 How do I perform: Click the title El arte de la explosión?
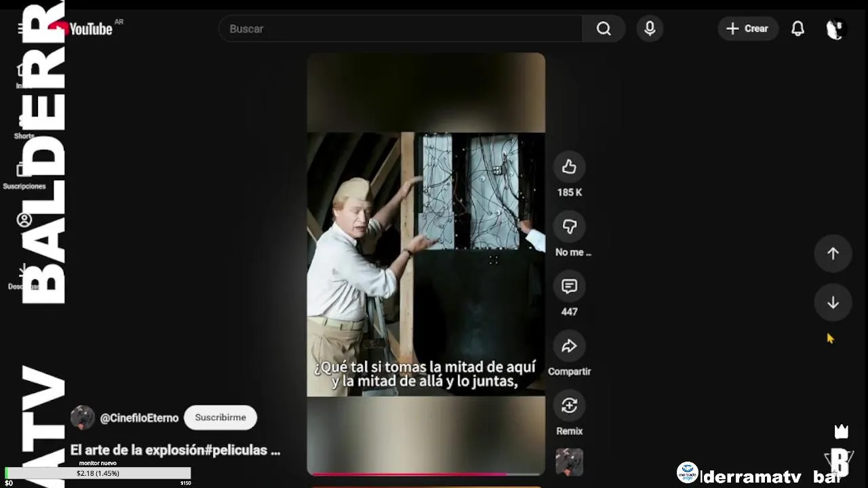(175, 450)
